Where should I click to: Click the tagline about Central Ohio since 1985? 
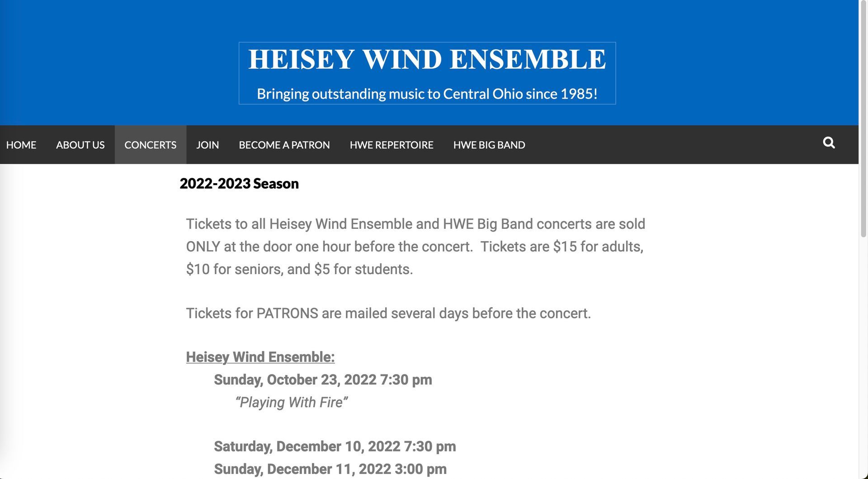coord(427,94)
